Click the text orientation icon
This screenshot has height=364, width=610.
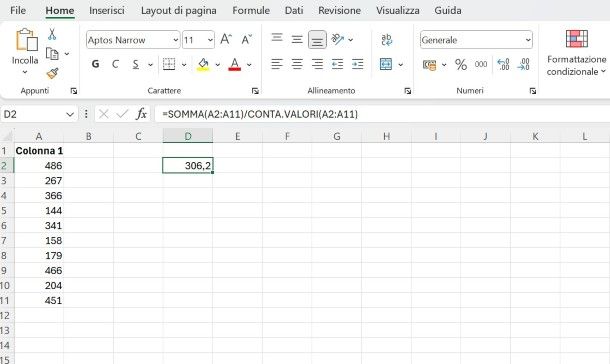point(338,39)
